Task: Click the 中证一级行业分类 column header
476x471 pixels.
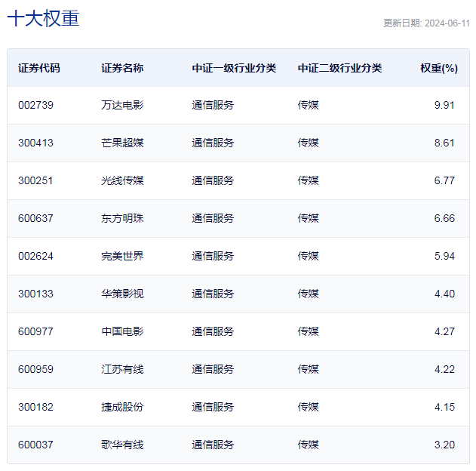Action: [x=234, y=68]
